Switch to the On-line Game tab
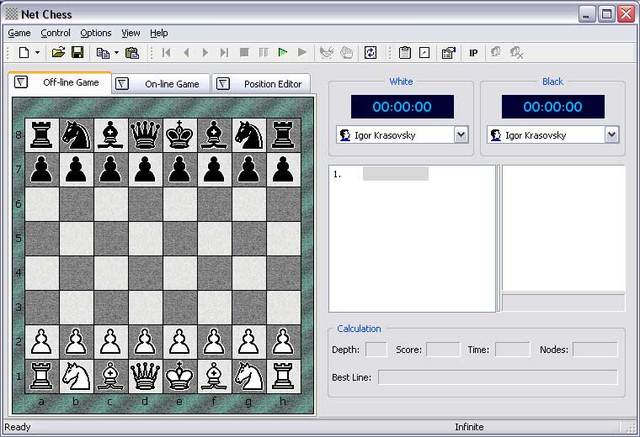The image size is (640, 437). (x=161, y=84)
